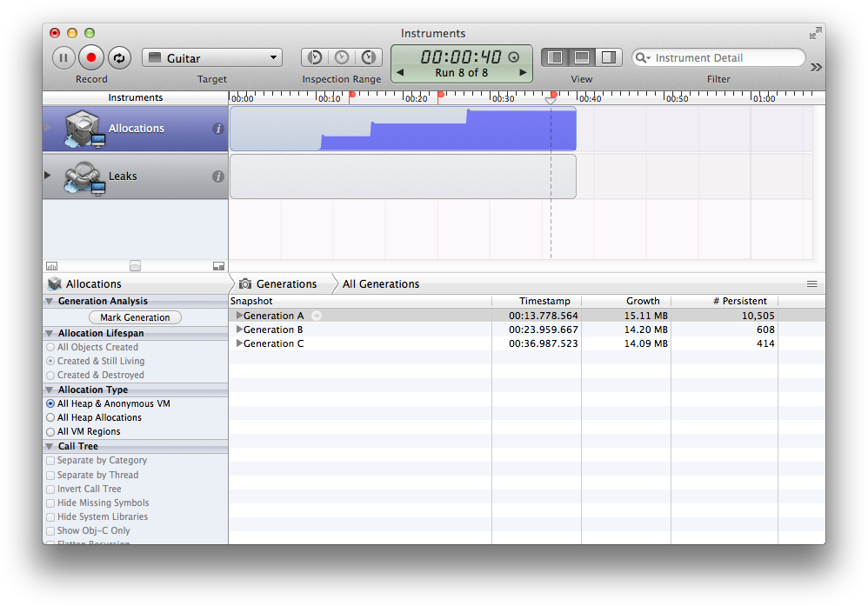Open info for Allocations instrument
The width and height of the screenshot is (868, 606).
[218, 129]
